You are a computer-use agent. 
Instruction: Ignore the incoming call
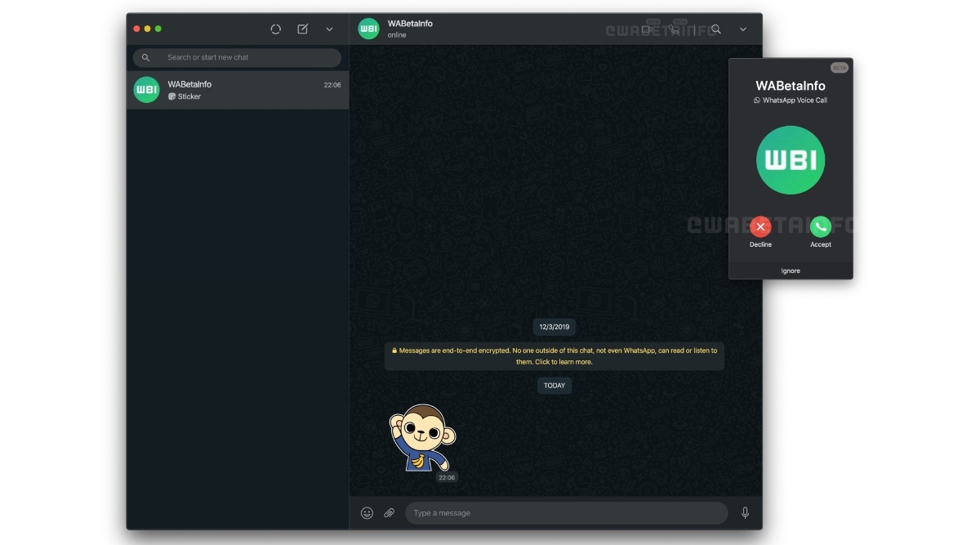(x=791, y=270)
